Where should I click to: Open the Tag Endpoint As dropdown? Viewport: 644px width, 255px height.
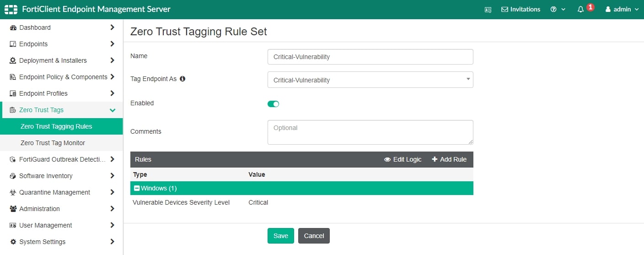point(370,80)
